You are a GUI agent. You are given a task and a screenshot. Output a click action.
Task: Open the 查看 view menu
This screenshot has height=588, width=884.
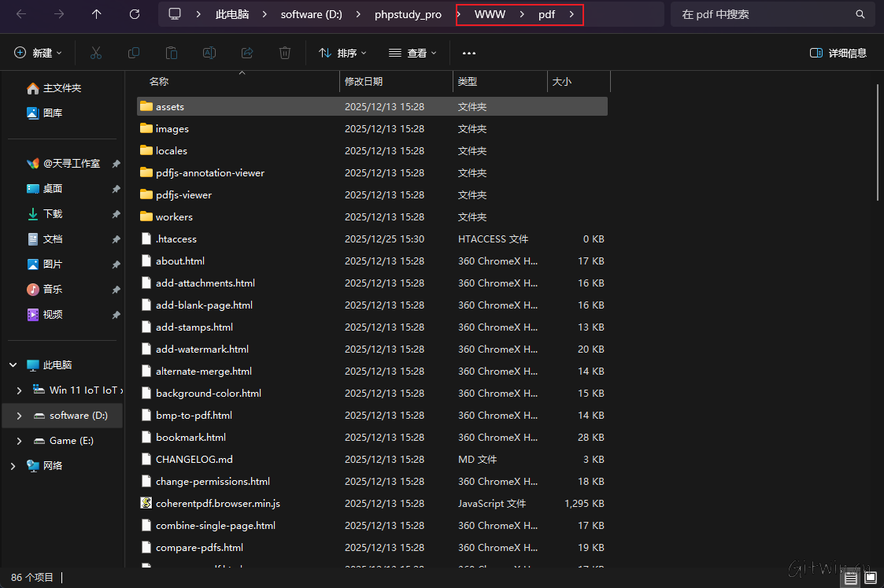[413, 53]
